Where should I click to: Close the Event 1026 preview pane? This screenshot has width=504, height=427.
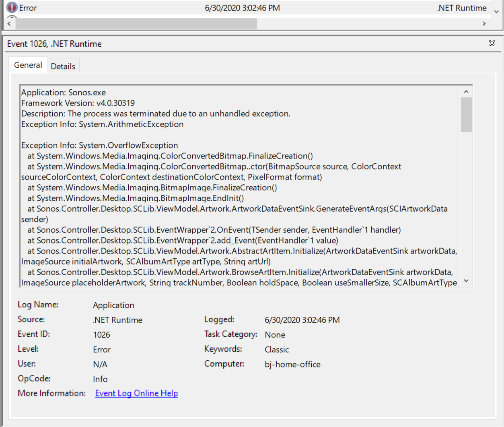point(492,43)
